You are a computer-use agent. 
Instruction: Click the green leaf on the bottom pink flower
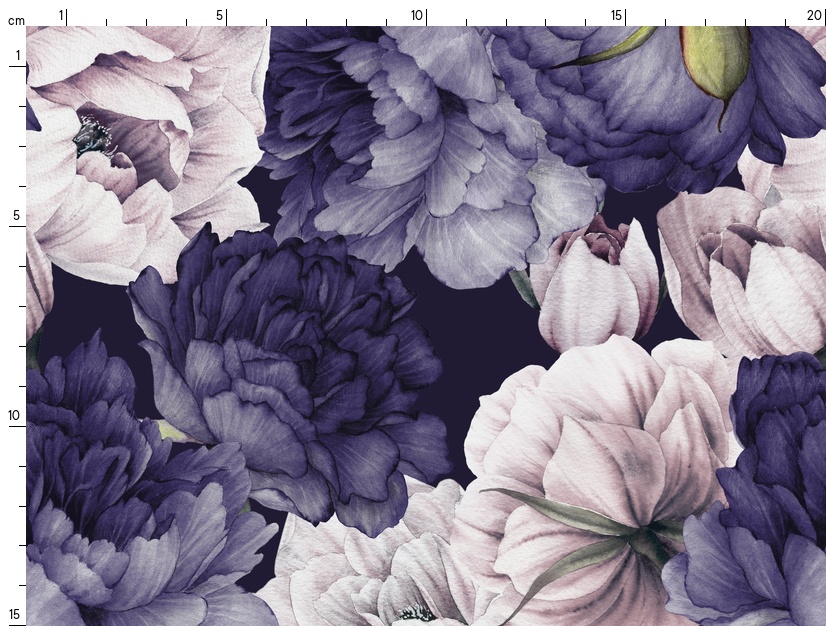click(x=560, y=508)
